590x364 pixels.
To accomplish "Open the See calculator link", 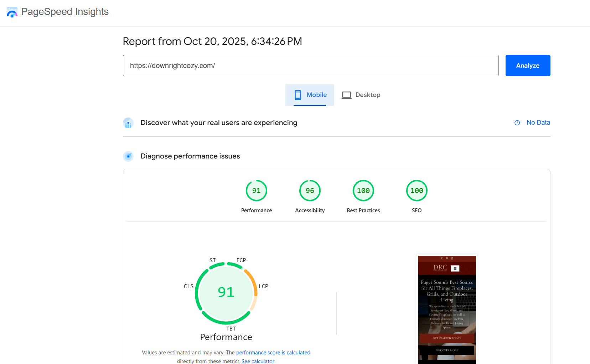I will tap(258, 361).
